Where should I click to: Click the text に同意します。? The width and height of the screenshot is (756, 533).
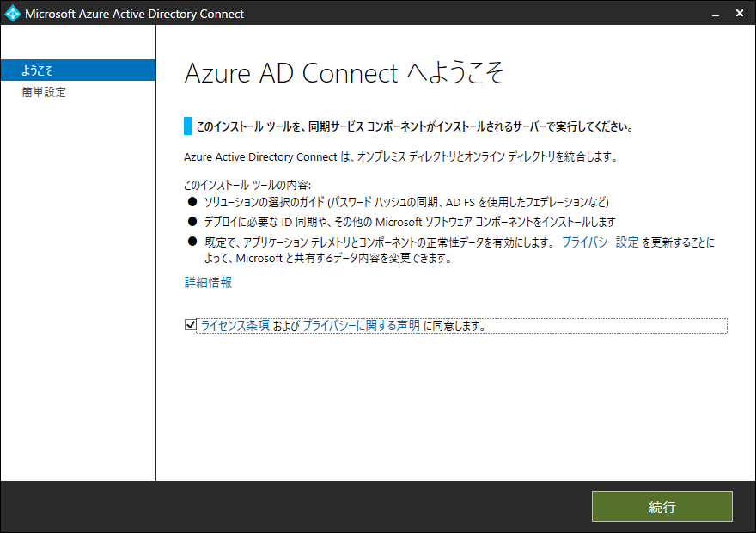pyautogui.click(x=454, y=326)
